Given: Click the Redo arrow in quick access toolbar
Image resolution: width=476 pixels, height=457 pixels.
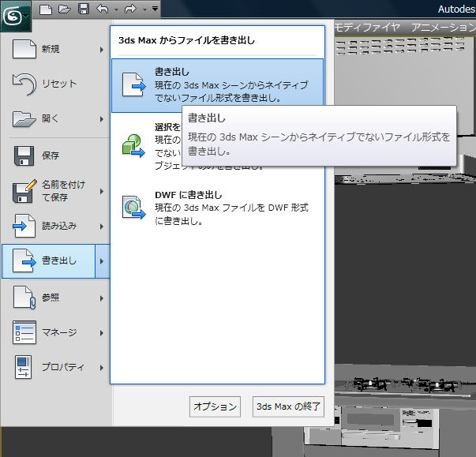Looking at the screenshot, I should coord(130,9).
